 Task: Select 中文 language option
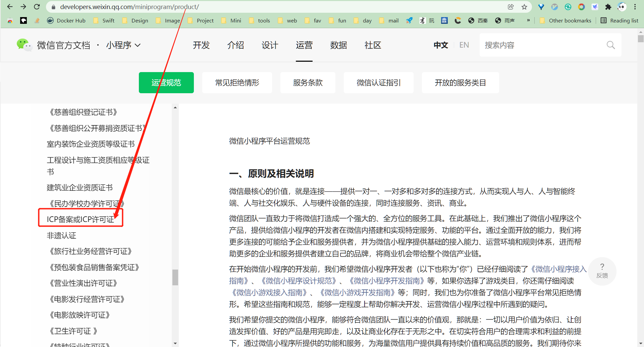pyautogui.click(x=441, y=45)
